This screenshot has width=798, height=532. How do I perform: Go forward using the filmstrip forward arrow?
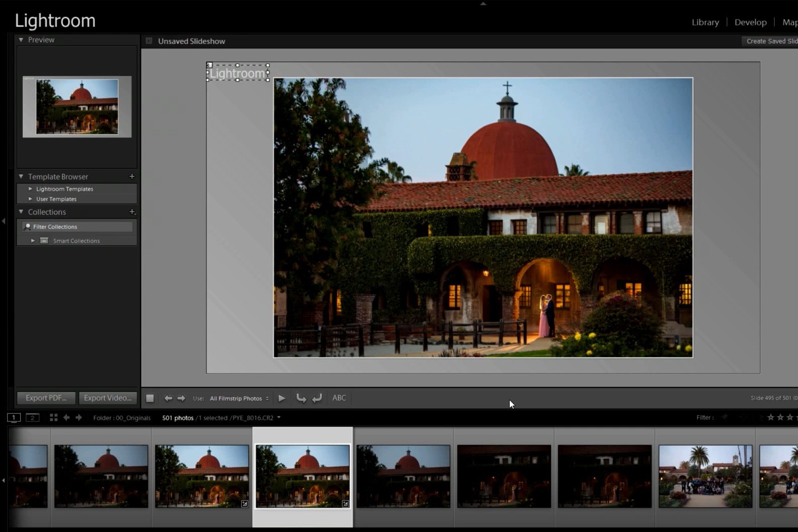[79, 417]
